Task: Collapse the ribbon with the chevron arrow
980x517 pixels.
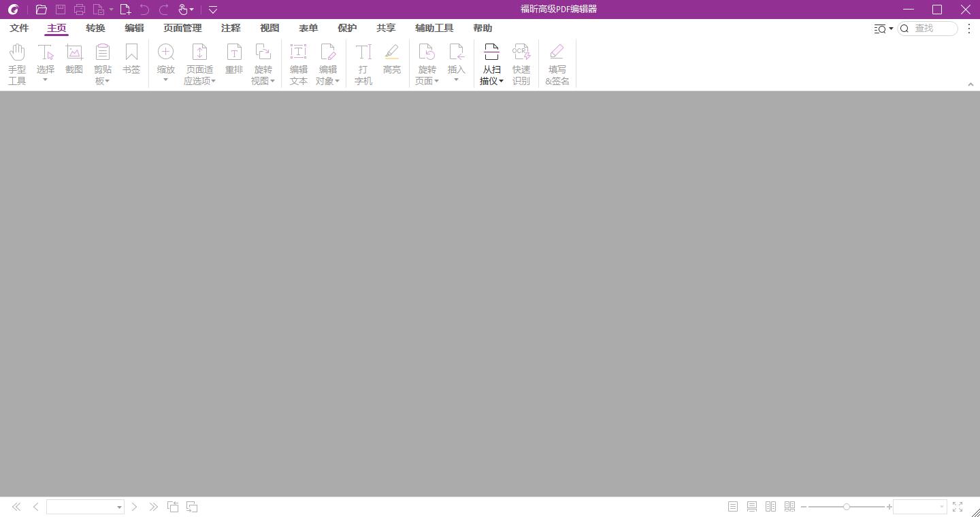Action: pos(970,84)
